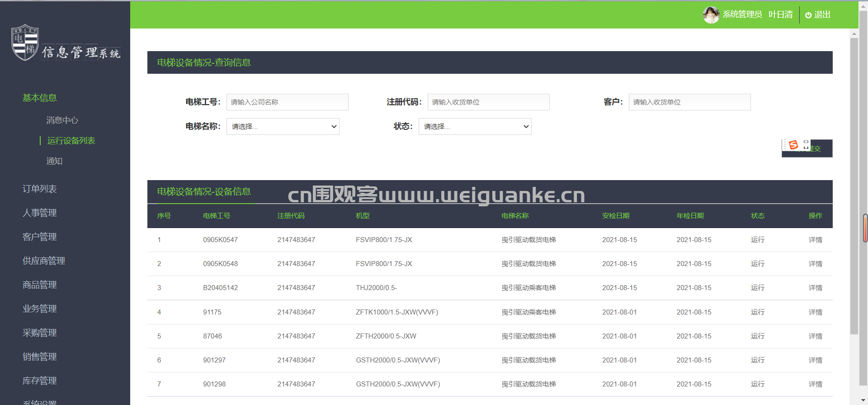Open 详情 for elevator 0905K0548
The height and width of the screenshot is (405, 868).
coord(816,264)
